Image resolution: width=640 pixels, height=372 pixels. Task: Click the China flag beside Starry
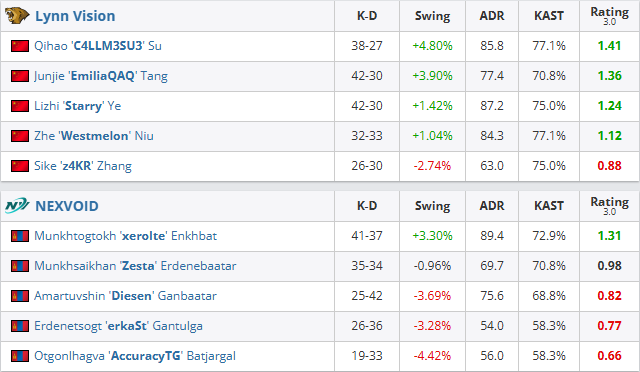20,106
